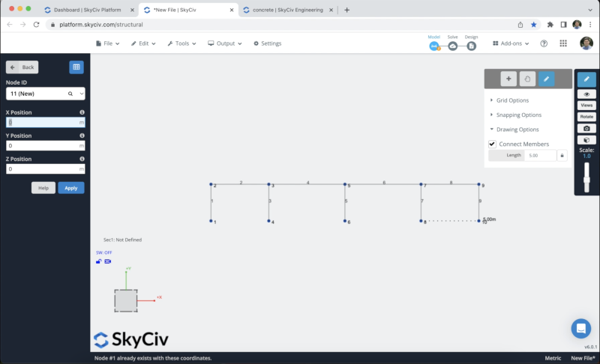Open the apps grid icon
This screenshot has width=600, height=364.
click(563, 43)
